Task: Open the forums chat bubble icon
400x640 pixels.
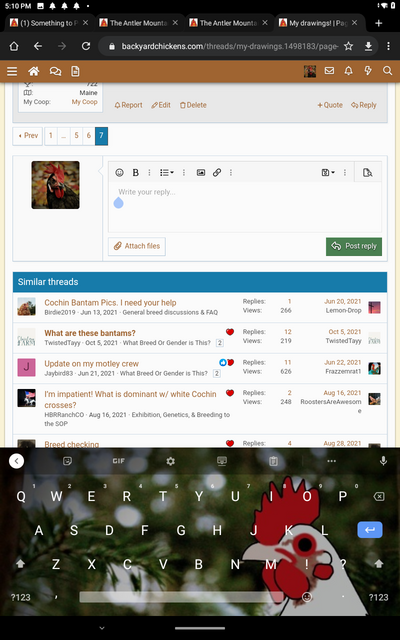Action: coord(55,71)
